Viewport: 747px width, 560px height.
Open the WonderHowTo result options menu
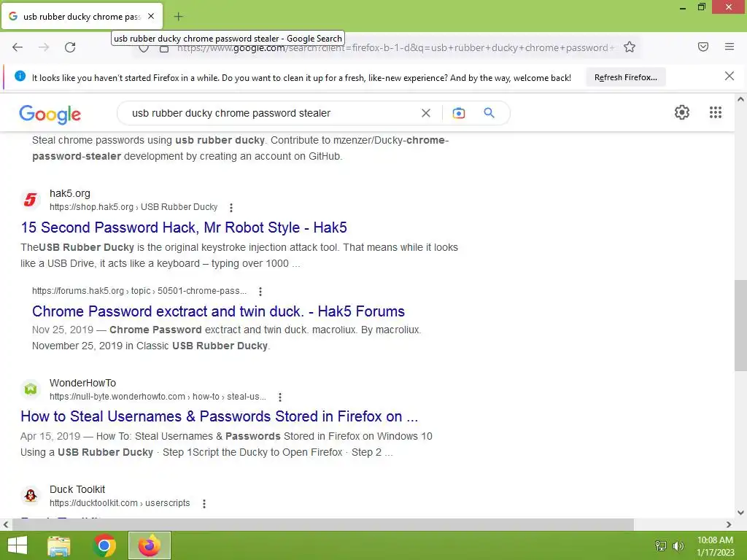point(280,397)
